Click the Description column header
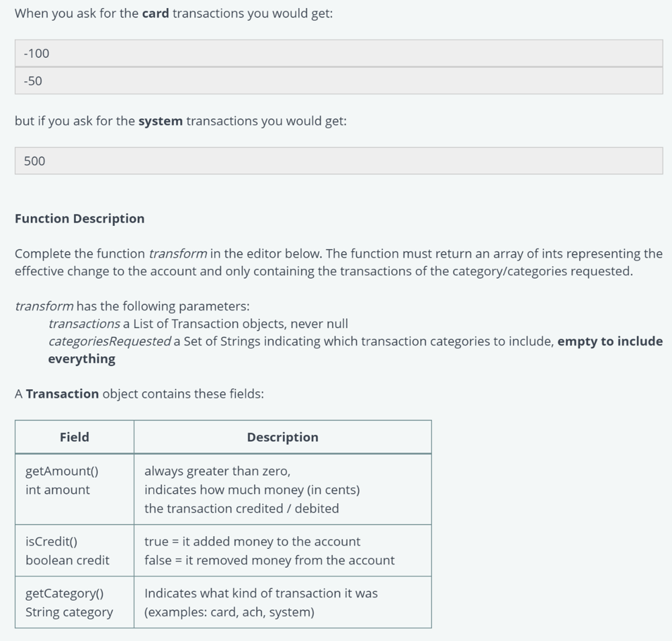This screenshot has width=672, height=641. coord(283,437)
